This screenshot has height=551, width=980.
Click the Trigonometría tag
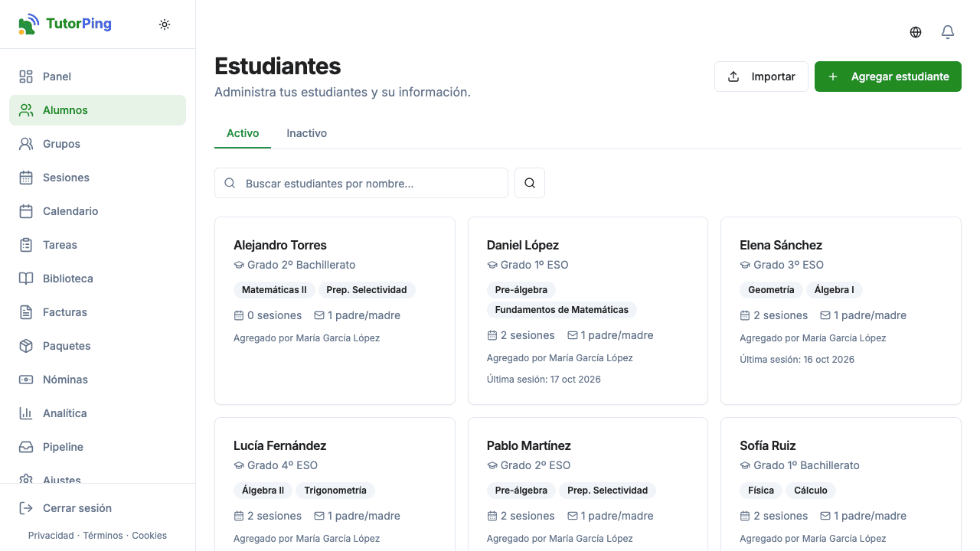335,491
